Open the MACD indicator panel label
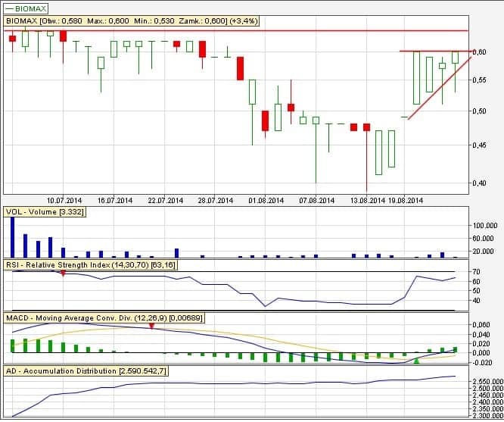The image size is (504, 422). pos(104,316)
